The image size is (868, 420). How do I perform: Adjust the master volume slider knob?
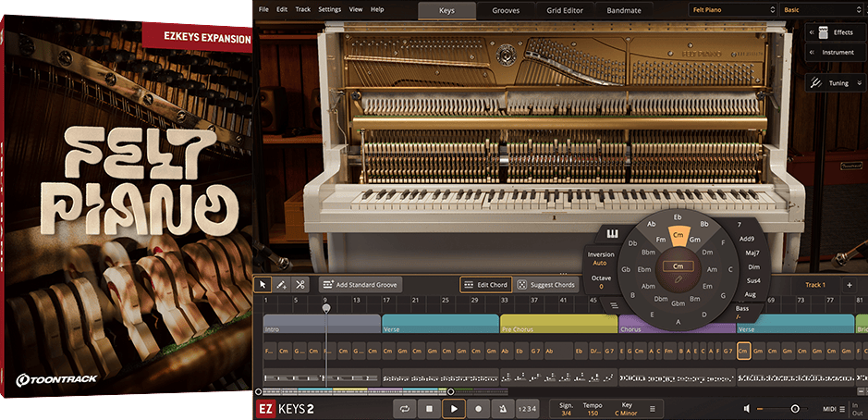click(x=795, y=409)
